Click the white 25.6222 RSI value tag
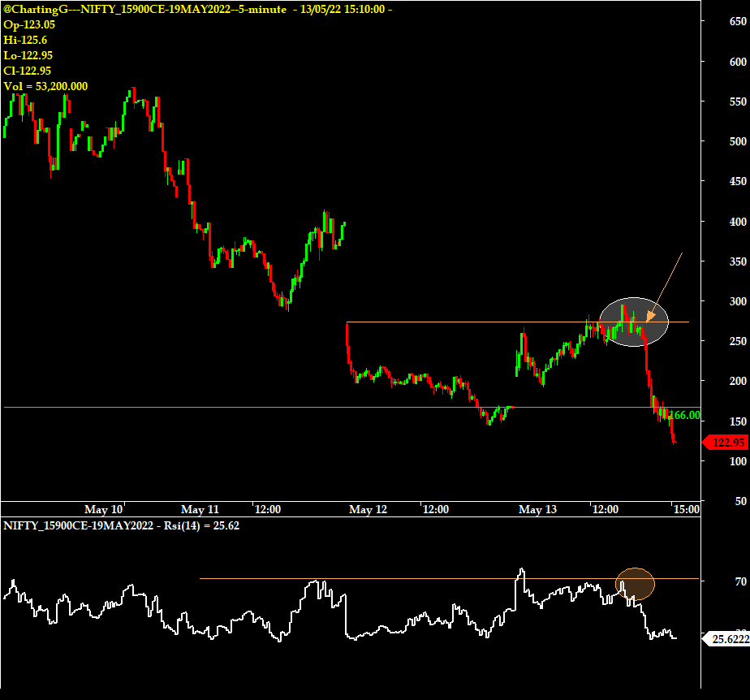 [727, 639]
